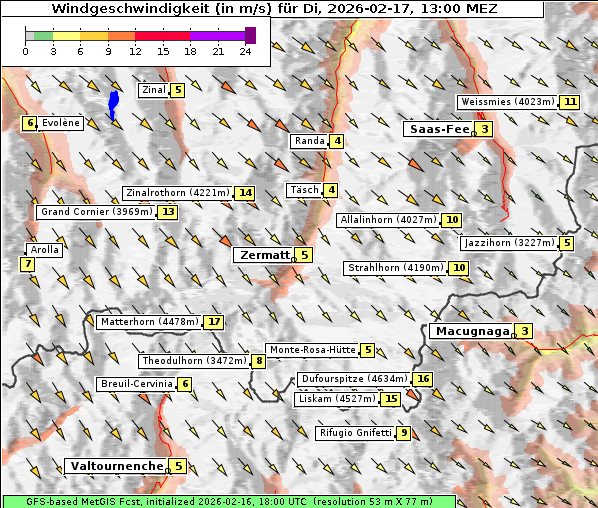Click the wind value 5 beside Valtournenche
This screenshot has height=508, width=598.
(x=178, y=466)
